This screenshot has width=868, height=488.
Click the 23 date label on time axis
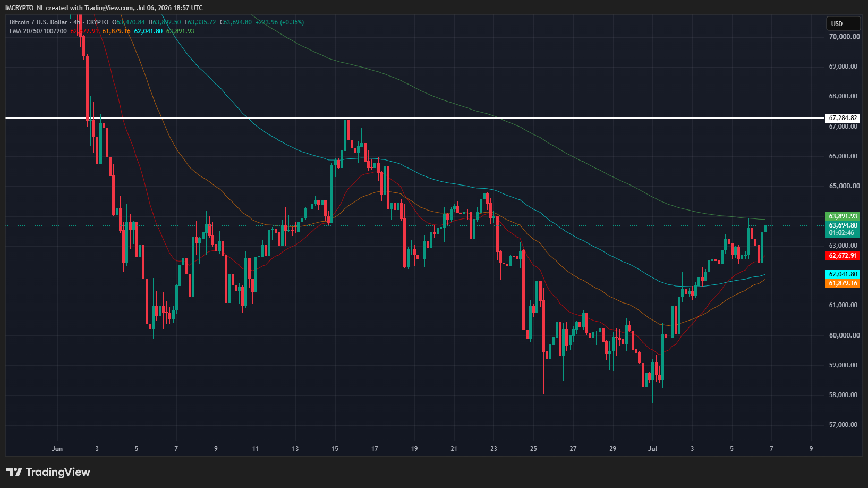pyautogui.click(x=493, y=449)
